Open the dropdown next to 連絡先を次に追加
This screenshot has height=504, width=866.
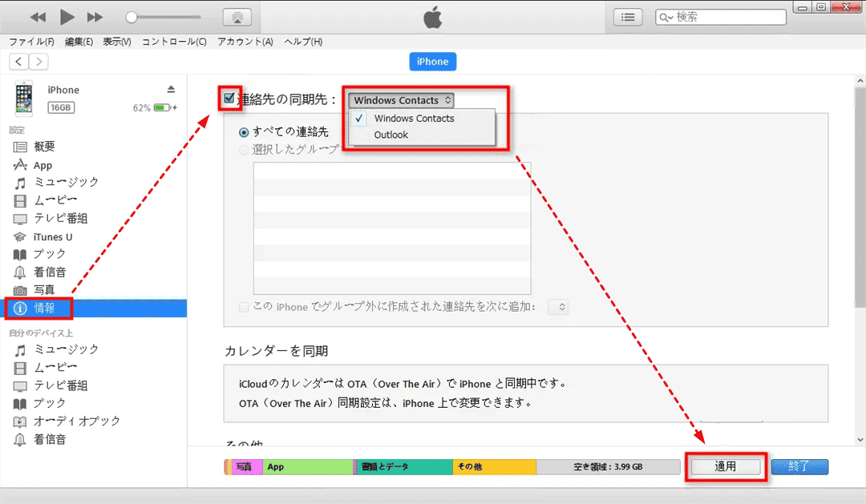(x=558, y=307)
